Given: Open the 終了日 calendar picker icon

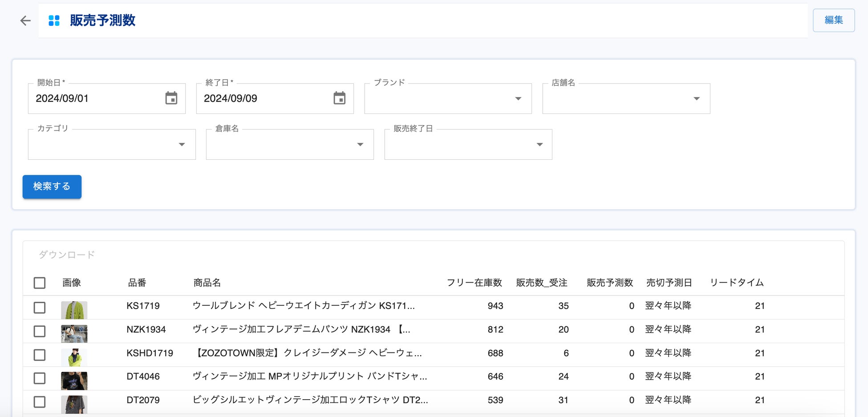Looking at the screenshot, I should pos(340,98).
